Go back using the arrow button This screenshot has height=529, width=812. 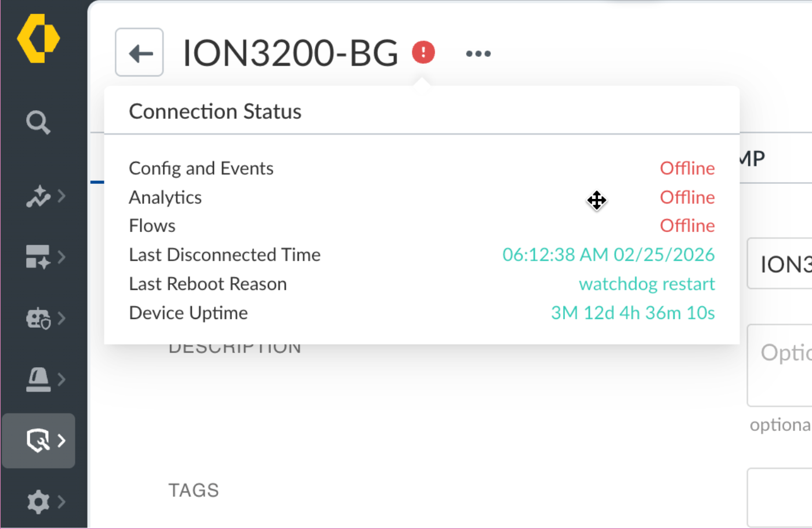[139, 52]
